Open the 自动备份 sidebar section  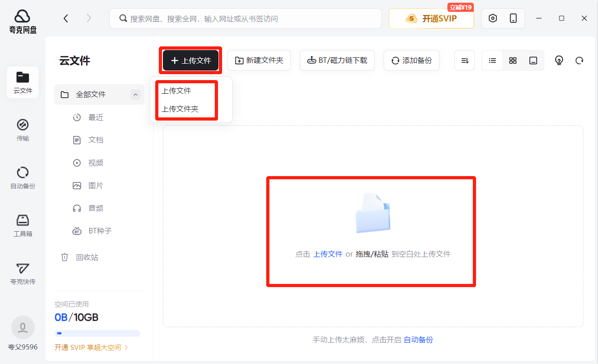23,178
